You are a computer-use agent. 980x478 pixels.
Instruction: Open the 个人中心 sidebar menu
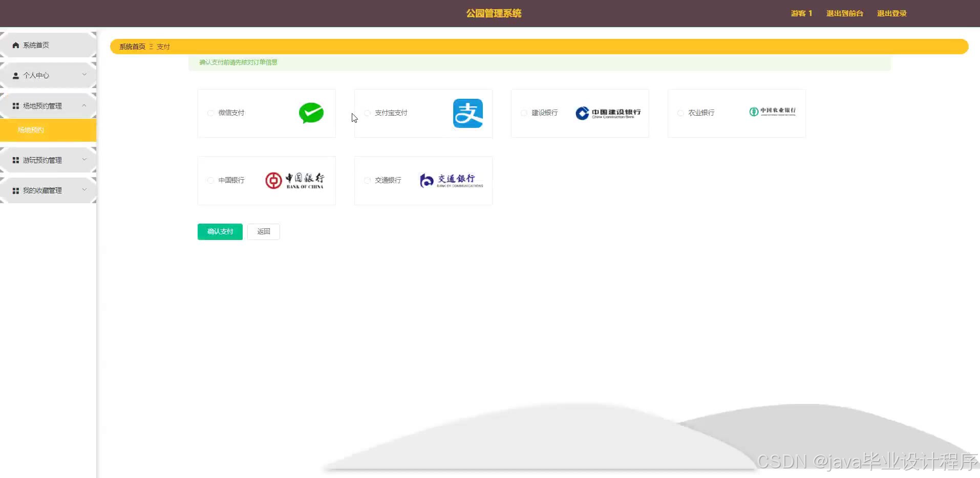[x=48, y=75]
